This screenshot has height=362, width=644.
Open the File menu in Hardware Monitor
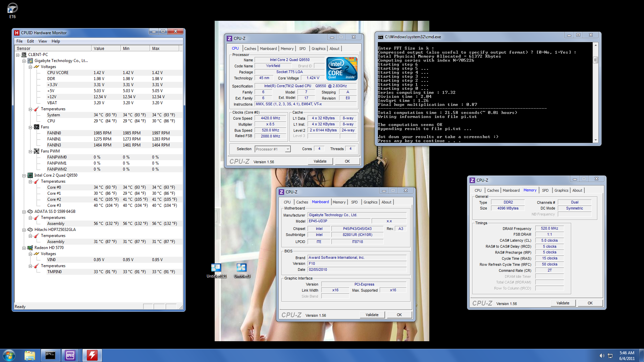(19, 41)
